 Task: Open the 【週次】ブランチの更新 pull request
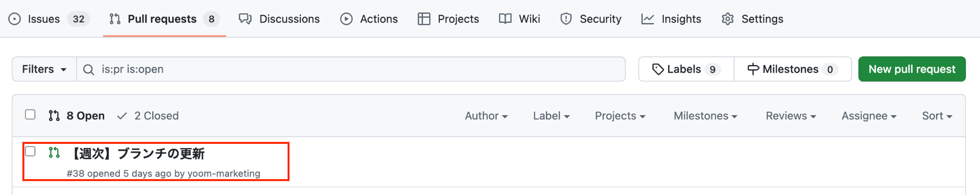[138, 153]
